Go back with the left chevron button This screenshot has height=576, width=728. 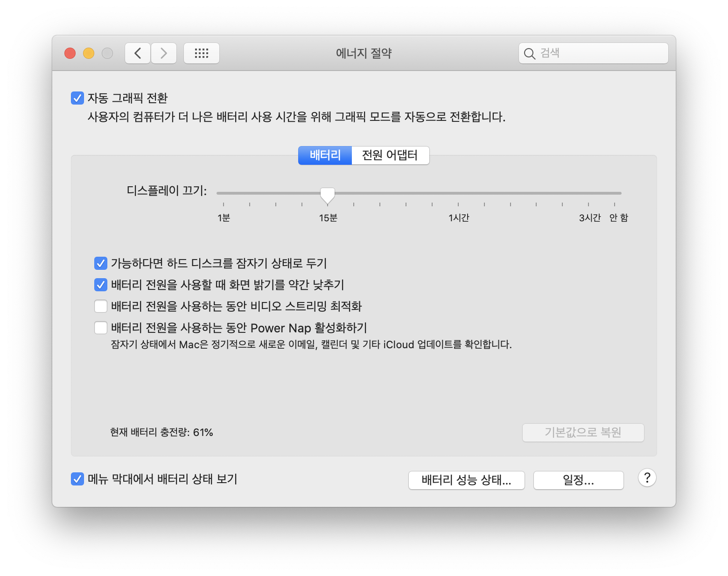138,53
